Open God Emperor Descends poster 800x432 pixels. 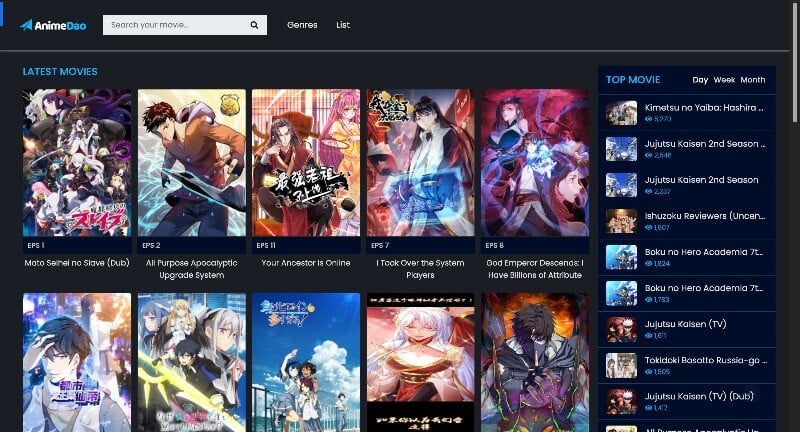pos(535,163)
